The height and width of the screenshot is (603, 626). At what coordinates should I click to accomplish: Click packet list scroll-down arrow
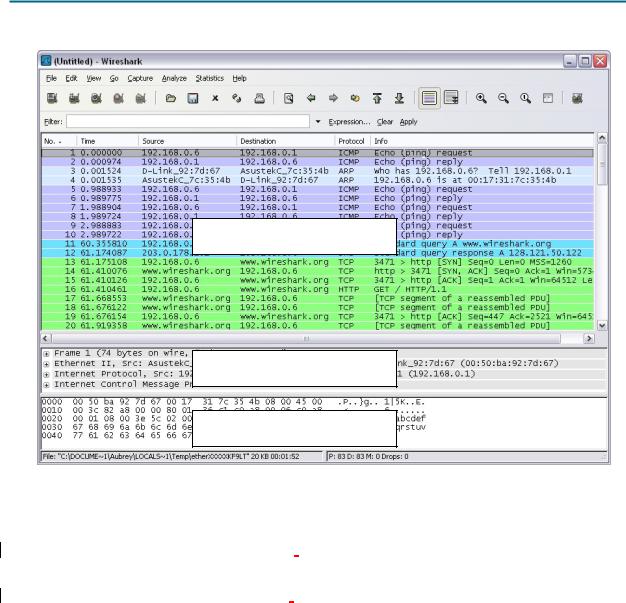[602, 325]
